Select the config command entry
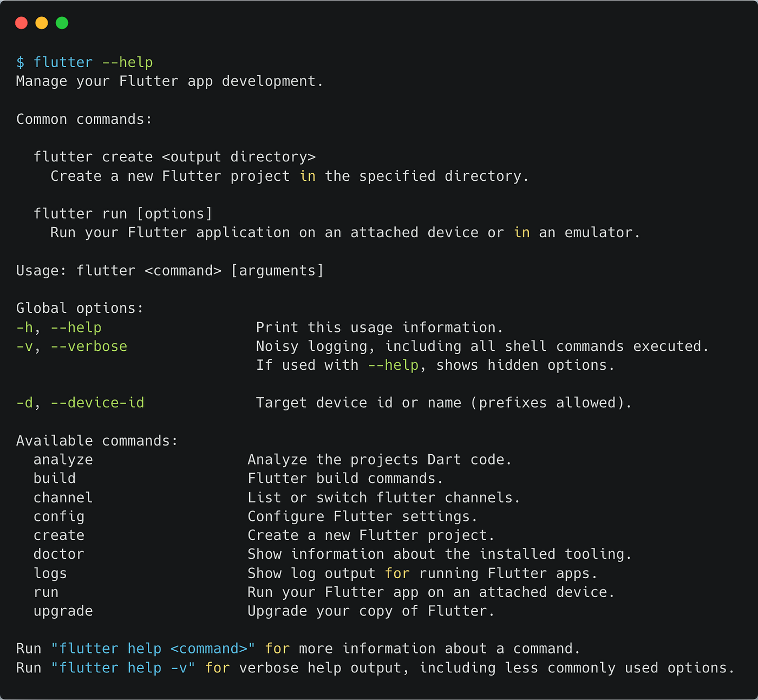This screenshot has width=758, height=700. [x=59, y=516]
